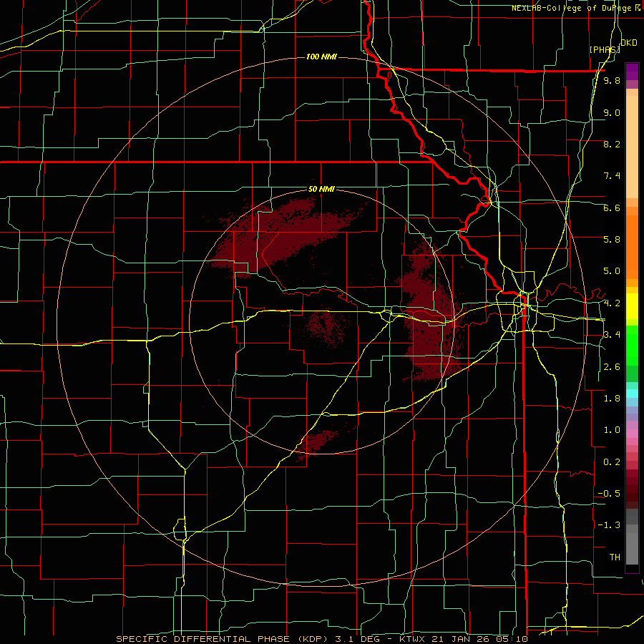Click the 100 NMI range ring label
Screen dimensions: 644x644
coord(321,57)
